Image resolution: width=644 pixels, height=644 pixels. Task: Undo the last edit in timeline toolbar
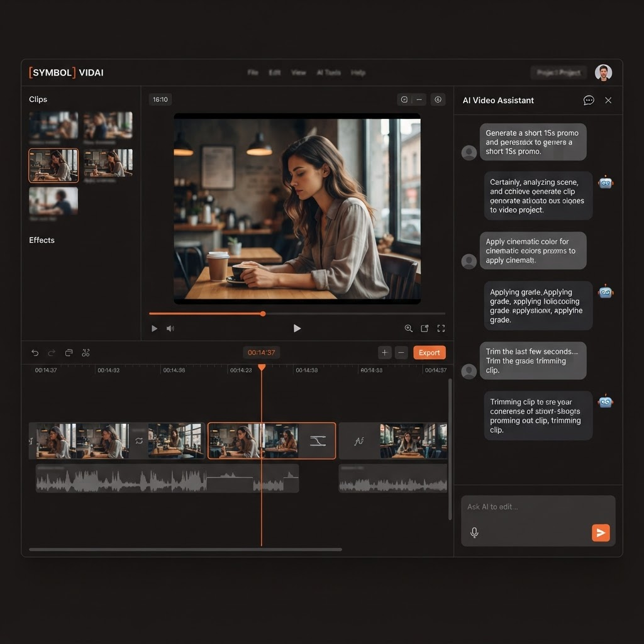point(35,353)
